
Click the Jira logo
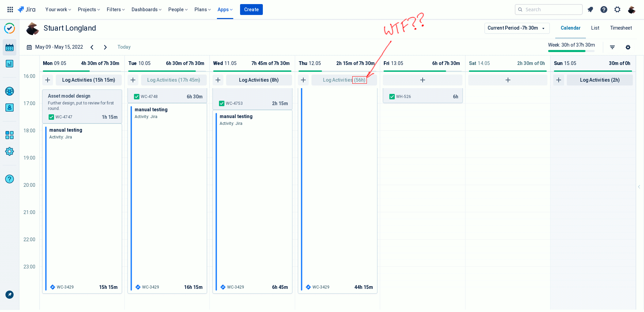pos(27,10)
